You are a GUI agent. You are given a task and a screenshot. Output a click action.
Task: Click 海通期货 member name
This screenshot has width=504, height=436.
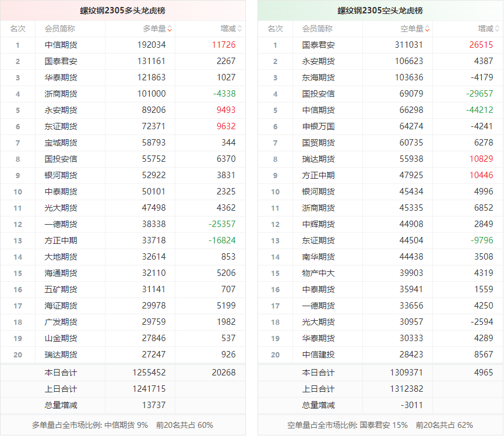pyautogui.click(x=61, y=273)
